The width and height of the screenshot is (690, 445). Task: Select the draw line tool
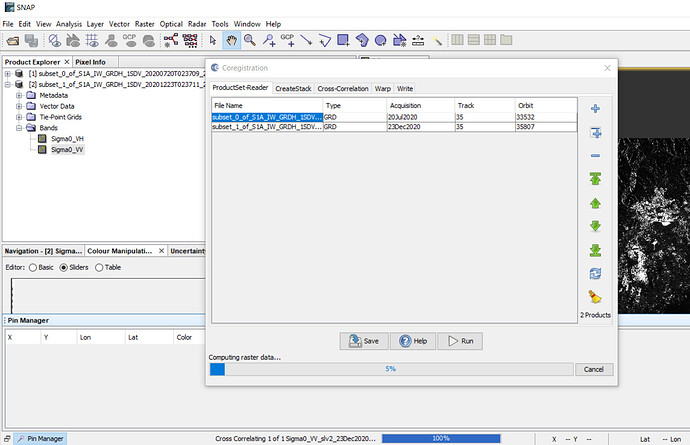306,40
